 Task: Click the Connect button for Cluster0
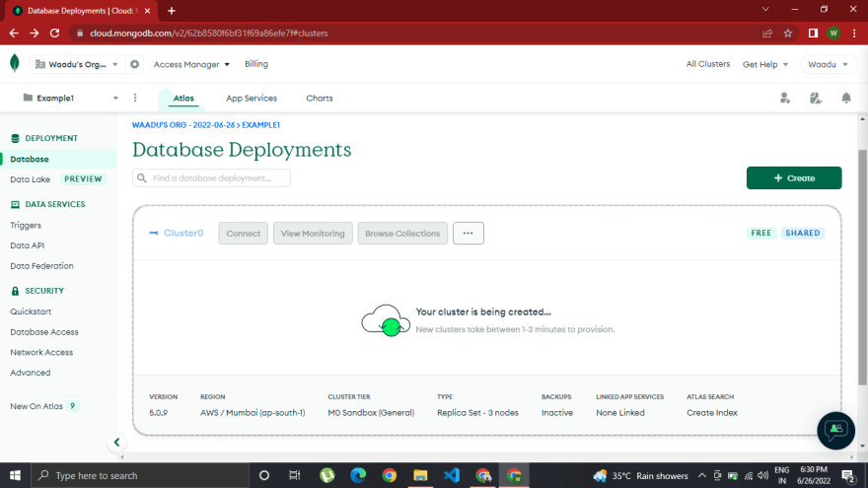tap(243, 233)
